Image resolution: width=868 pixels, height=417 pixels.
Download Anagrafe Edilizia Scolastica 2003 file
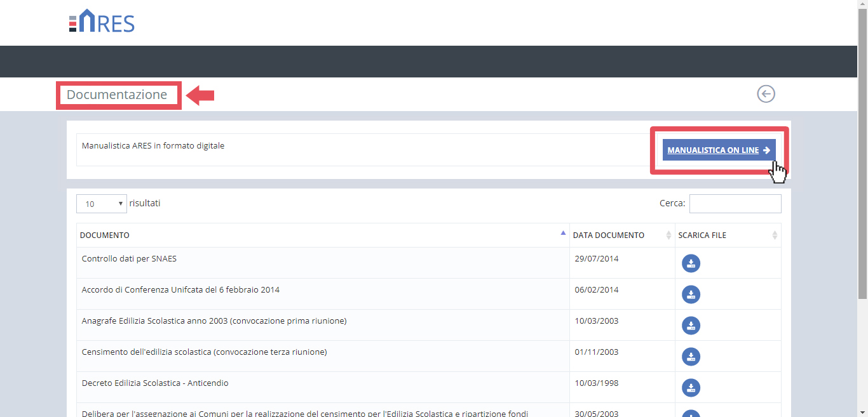point(691,326)
